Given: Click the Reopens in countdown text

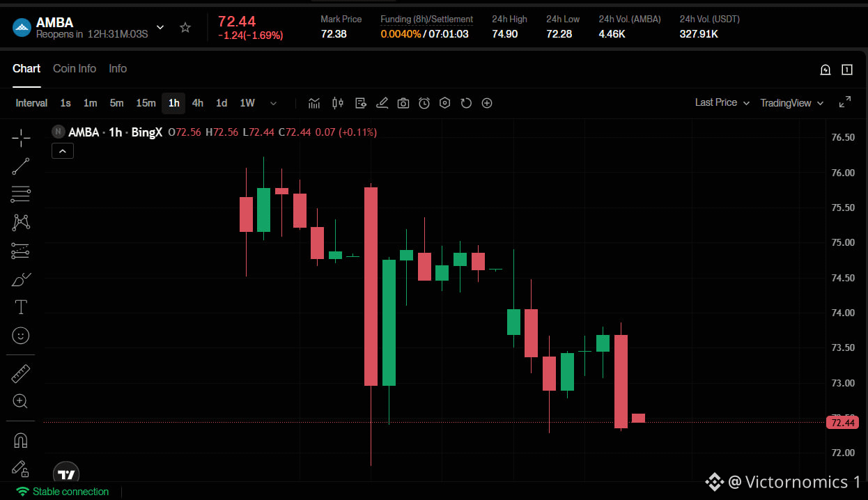Looking at the screenshot, I should point(93,34).
